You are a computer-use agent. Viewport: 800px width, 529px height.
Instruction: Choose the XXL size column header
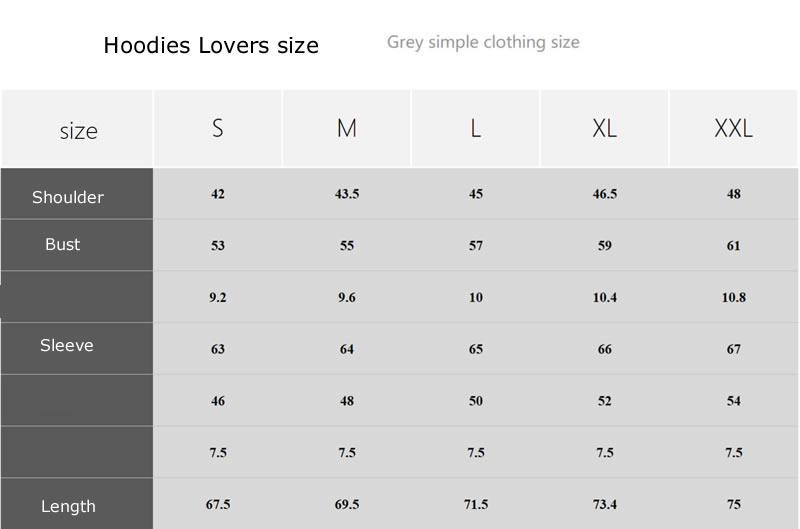tap(733, 128)
